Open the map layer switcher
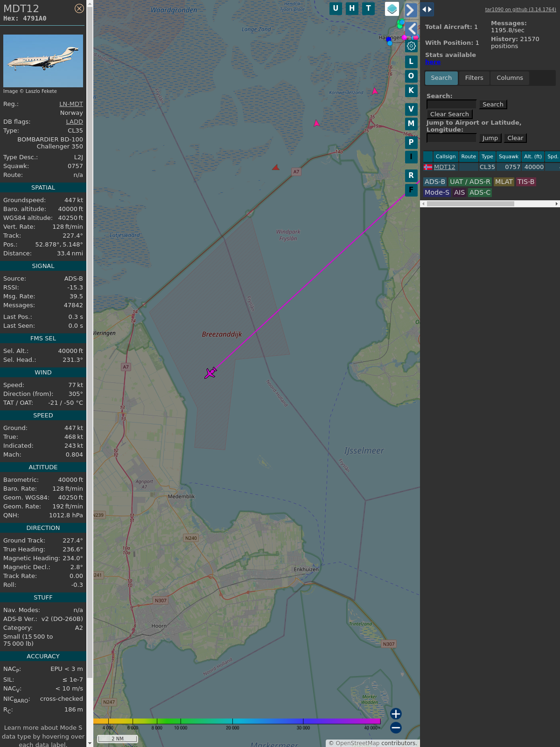 click(x=392, y=9)
